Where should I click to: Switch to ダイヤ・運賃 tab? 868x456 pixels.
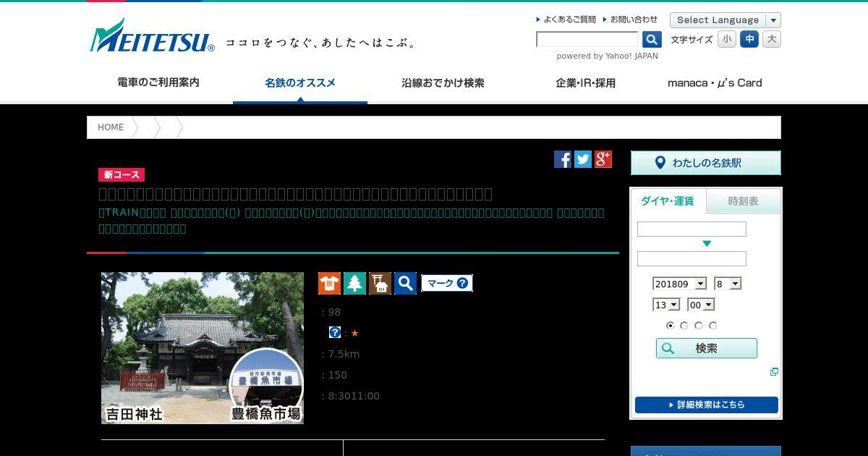click(x=668, y=201)
